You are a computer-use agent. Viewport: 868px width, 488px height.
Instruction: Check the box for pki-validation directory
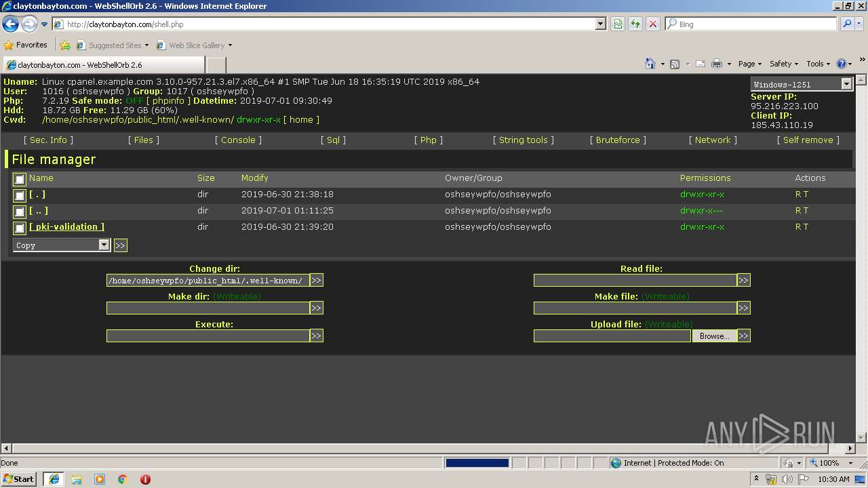[x=20, y=228]
